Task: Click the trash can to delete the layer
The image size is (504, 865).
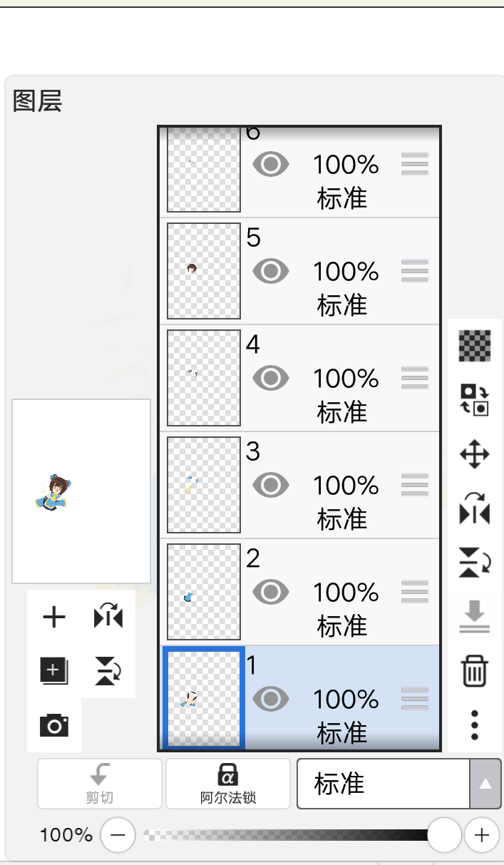Action: pos(475,672)
